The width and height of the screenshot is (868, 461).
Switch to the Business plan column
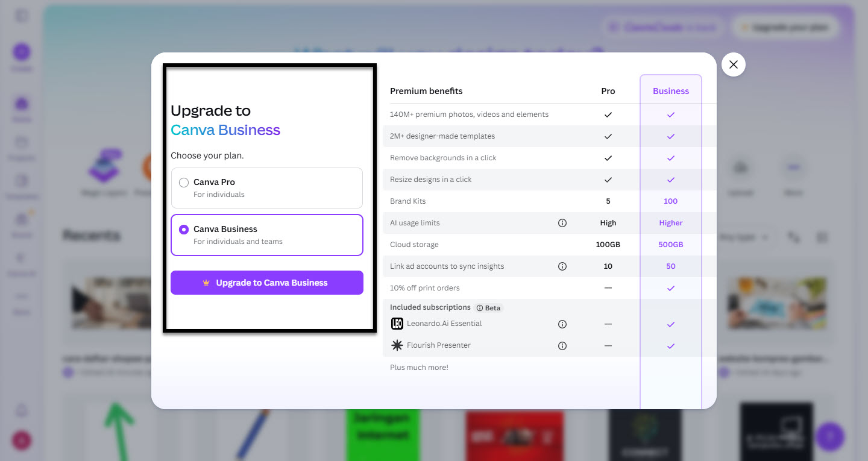click(670, 90)
